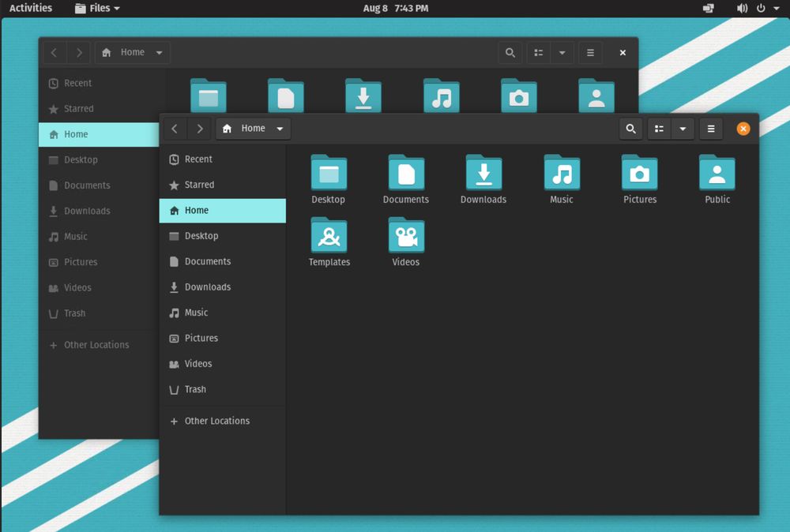Select Videos in back window sidebar
Image resolution: width=790 pixels, height=532 pixels.
click(99, 288)
